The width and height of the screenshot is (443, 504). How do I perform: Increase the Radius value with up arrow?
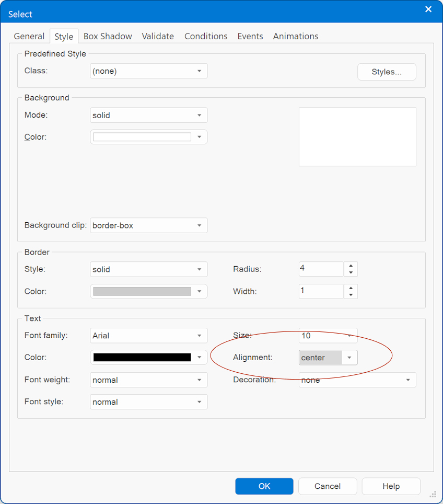pyautogui.click(x=351, y=266)
